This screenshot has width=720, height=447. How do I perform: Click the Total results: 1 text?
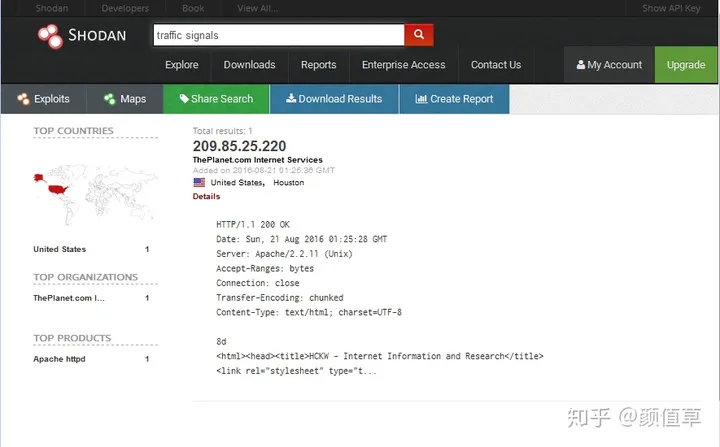click(223, 131)
